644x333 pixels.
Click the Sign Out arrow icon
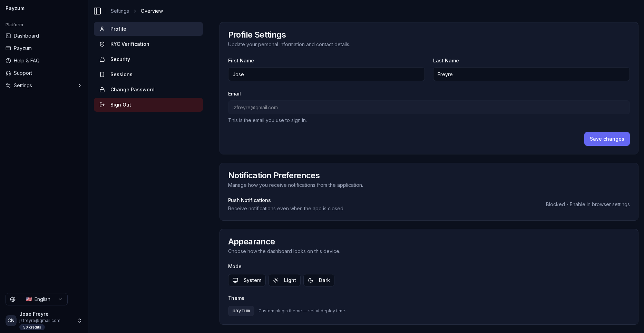point(102,105)
